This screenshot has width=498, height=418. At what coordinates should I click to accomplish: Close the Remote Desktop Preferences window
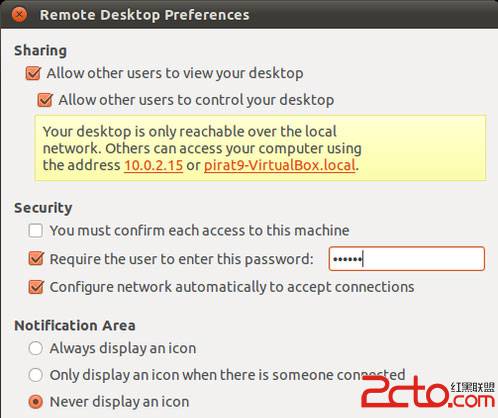(x=19, y=15)
